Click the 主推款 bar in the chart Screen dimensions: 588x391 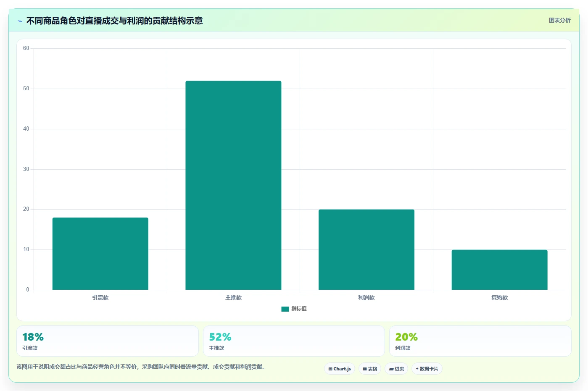click(233, 185)
